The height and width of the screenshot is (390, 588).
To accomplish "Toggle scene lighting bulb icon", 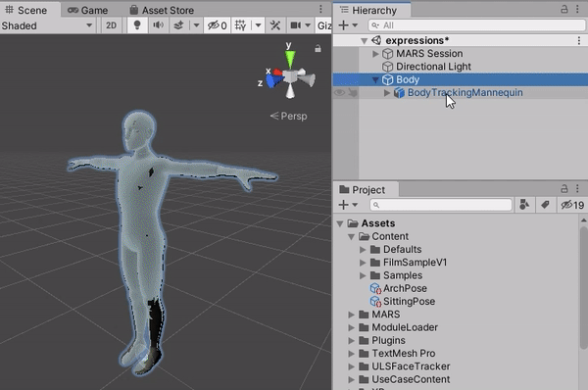I will (137, 25).
